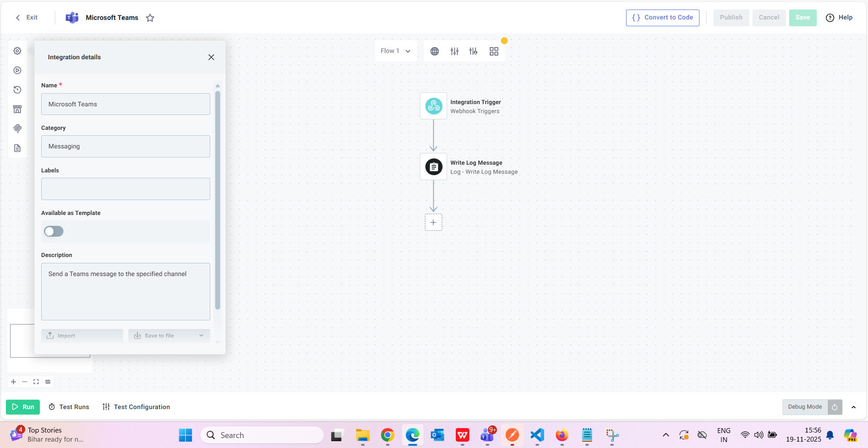Expand the Flow 1 dropdown

tap(395, 51)
